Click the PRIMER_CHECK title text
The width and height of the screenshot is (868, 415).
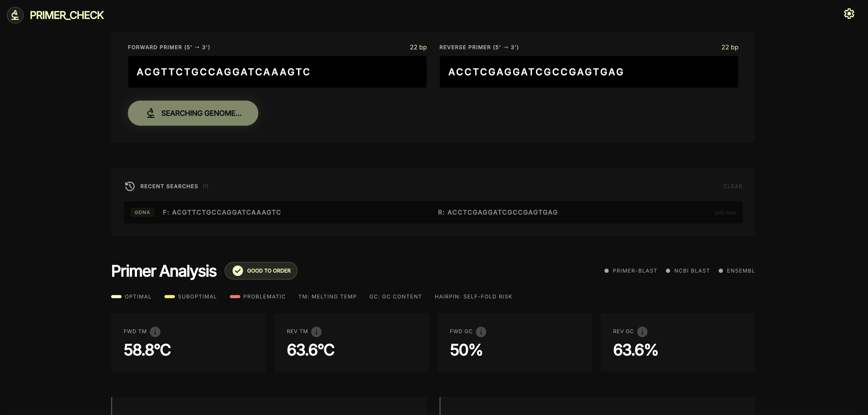(x=67, y=15)
